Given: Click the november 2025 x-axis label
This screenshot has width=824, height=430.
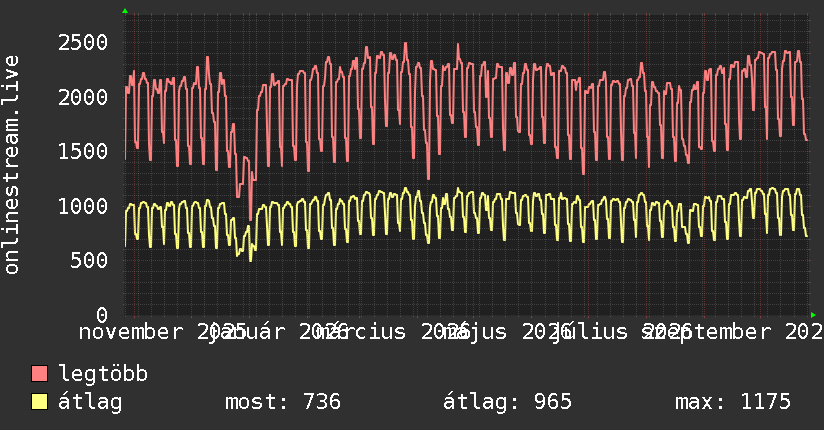Looking at the screenshot, I should click(163, 332).
